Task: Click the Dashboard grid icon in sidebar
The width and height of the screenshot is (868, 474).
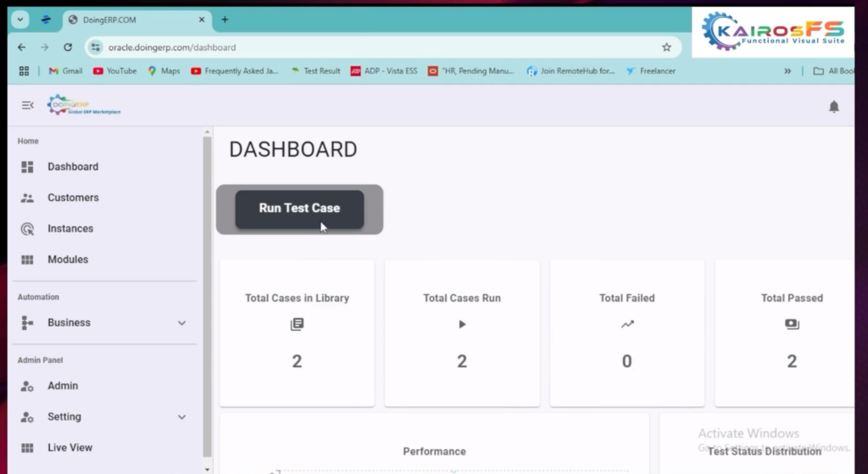Action: (27, 167)
